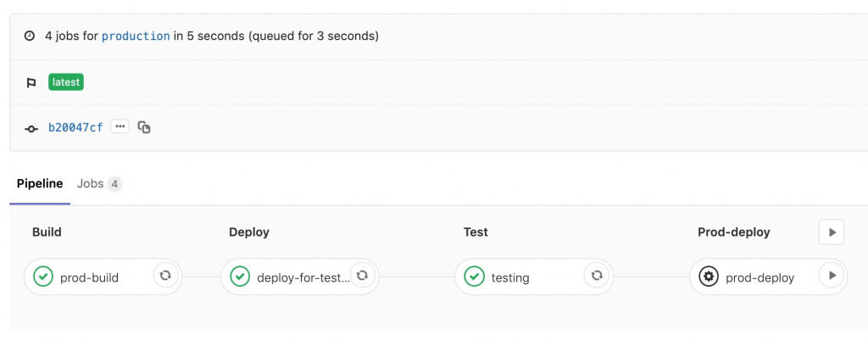
Task: Open the deploy-for-test job
Action: [303, 277]
